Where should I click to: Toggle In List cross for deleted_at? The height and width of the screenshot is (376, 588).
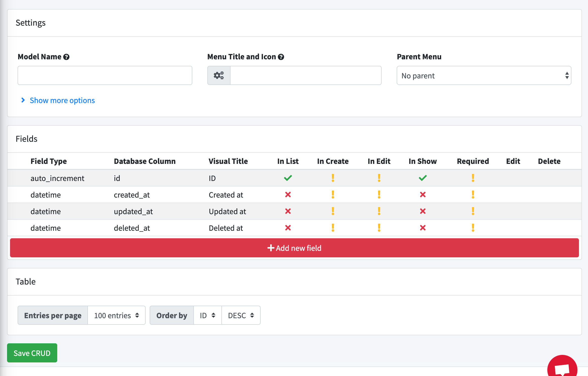pyautogui.click(x=288, y=228)
